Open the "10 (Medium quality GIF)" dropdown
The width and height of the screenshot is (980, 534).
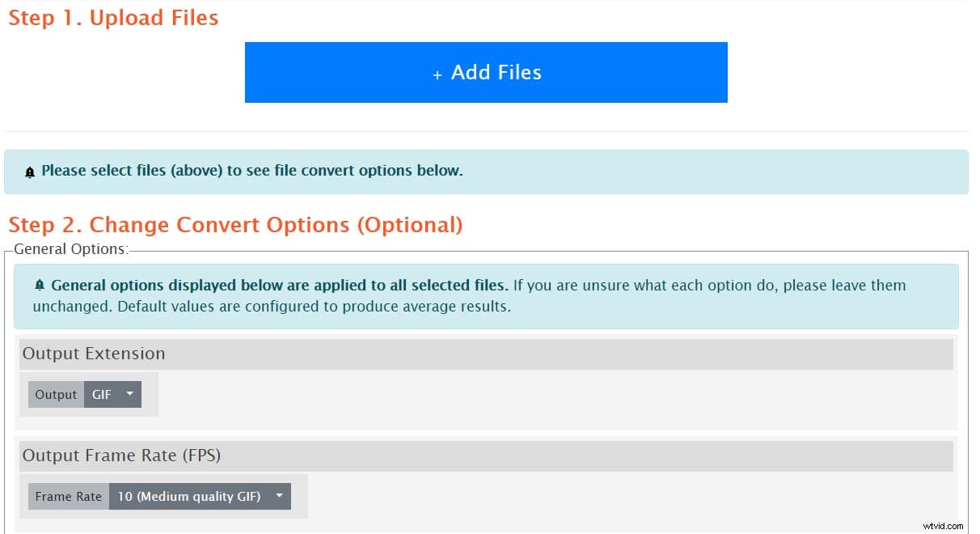[199, 497]
